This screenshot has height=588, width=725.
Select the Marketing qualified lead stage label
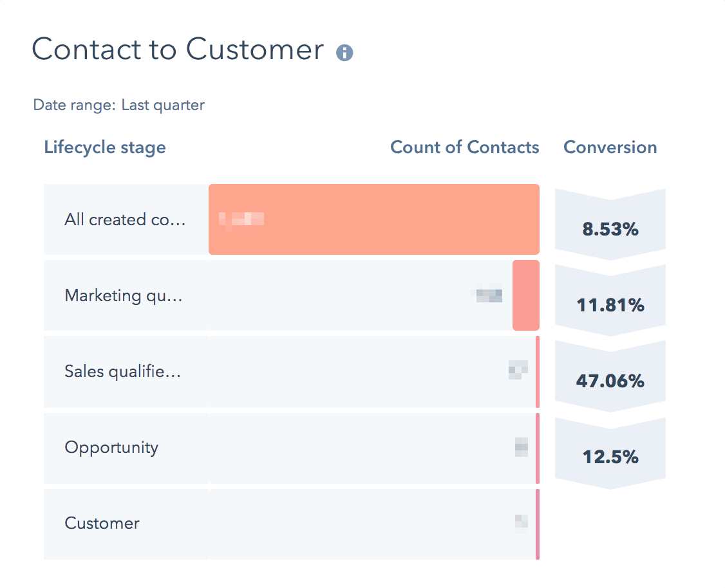(124, 295)
